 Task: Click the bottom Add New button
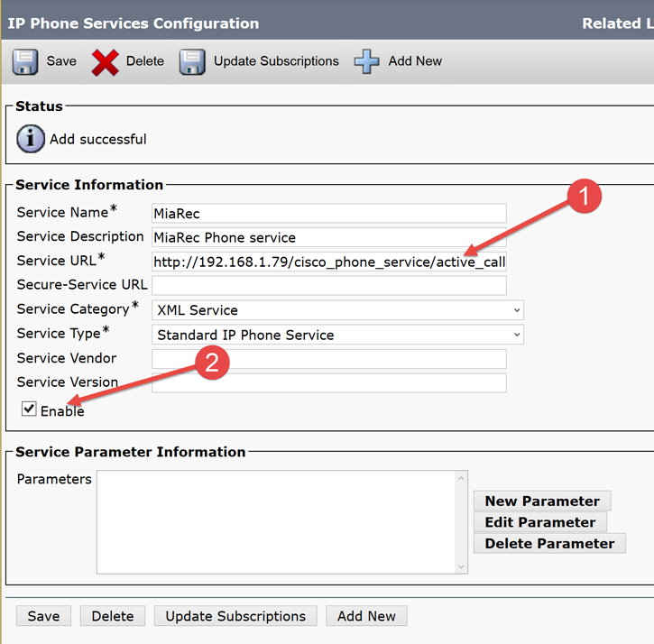[366, 616]
